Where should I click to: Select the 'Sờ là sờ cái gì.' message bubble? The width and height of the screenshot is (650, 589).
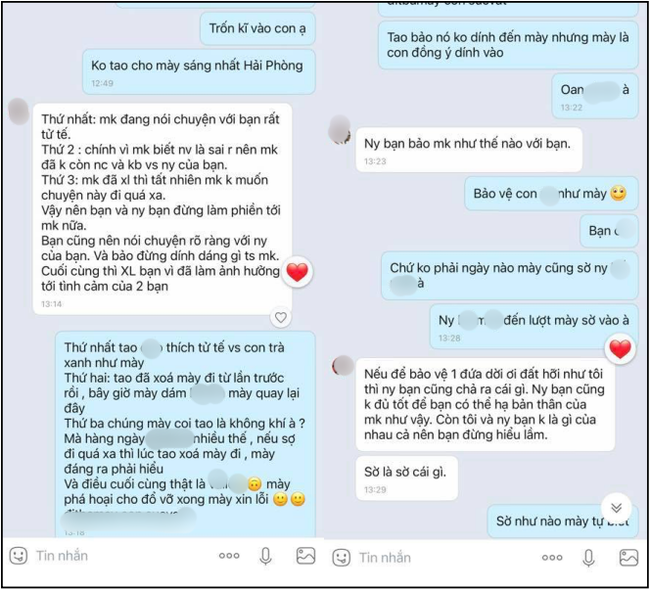pos(407,478)
